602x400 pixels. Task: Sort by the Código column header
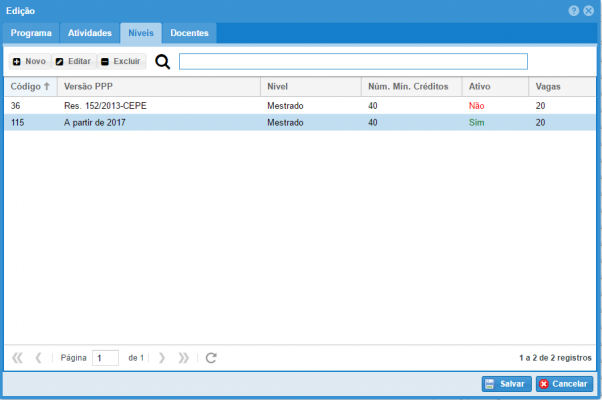28,87
